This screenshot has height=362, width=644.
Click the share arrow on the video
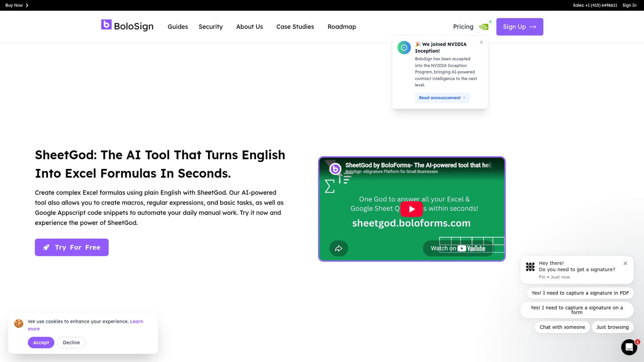[x=339, y=248]
